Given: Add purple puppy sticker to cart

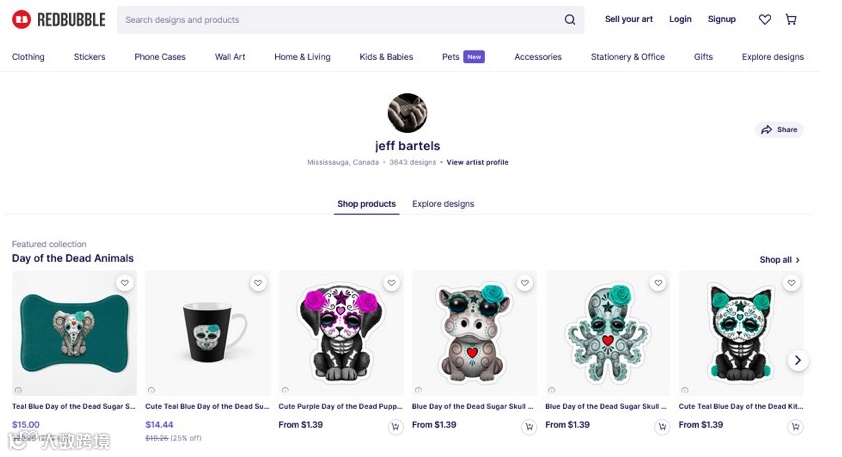Looking at the screenshot, I should (396, 426).
